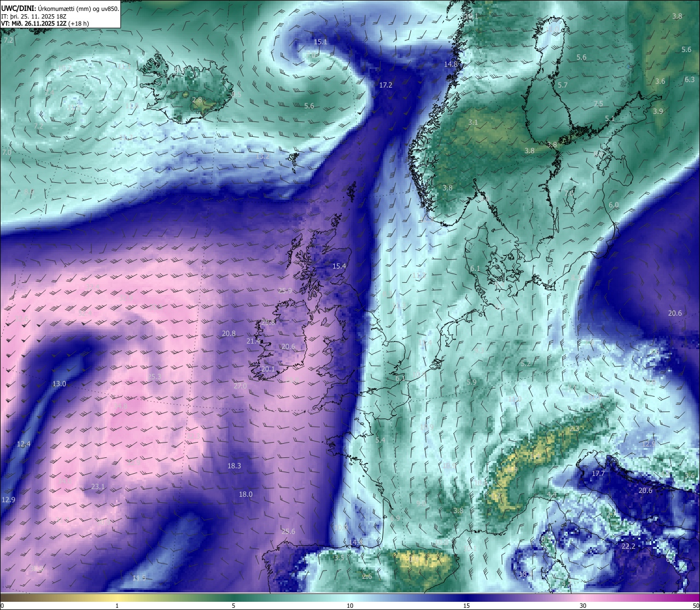This screenshot has width=700, height=610.
Task: Select the 5.7 value over Finland
Action: click(563, 85)
